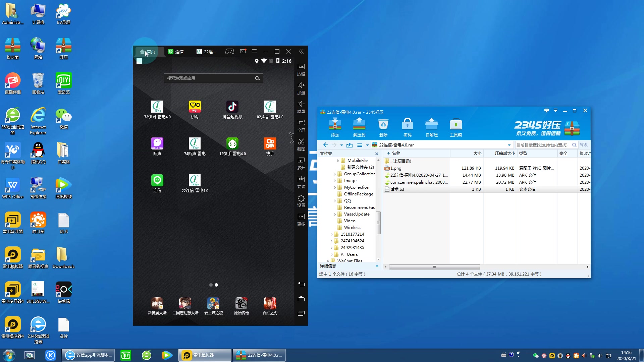Click the 高级 advanced search link
Viewport: 644px width, 362px height.
click(584, 145)
